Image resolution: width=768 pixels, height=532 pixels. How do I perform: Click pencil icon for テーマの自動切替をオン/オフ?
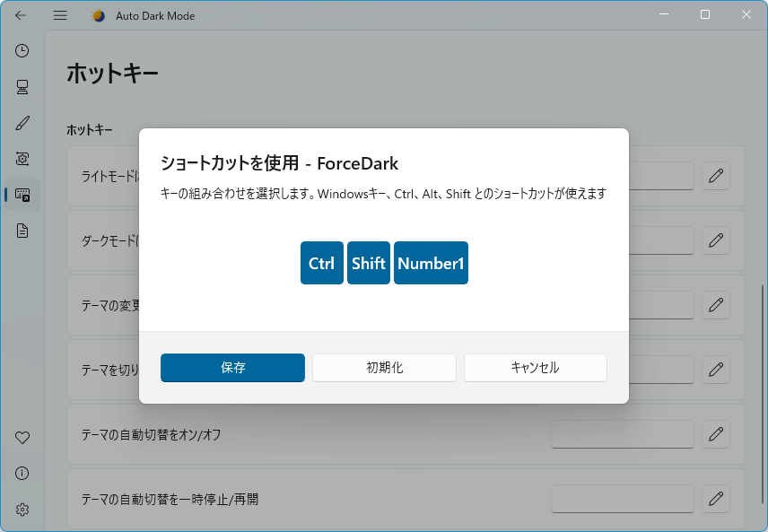tap(715, 434)
